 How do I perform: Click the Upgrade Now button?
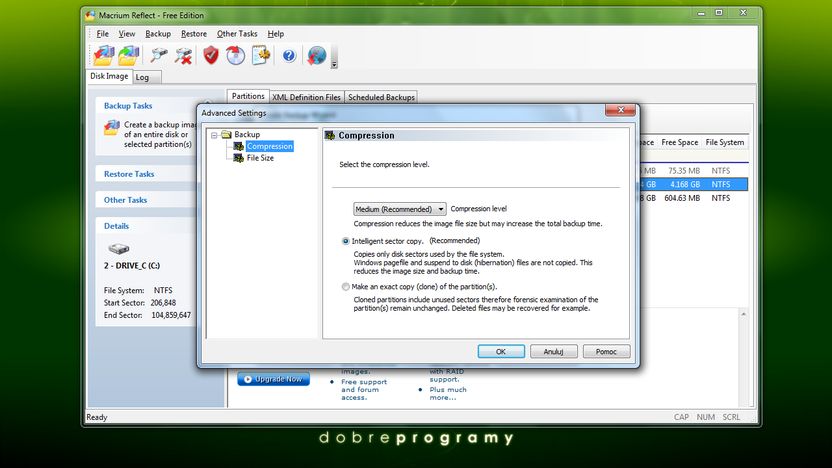(273, 379)
